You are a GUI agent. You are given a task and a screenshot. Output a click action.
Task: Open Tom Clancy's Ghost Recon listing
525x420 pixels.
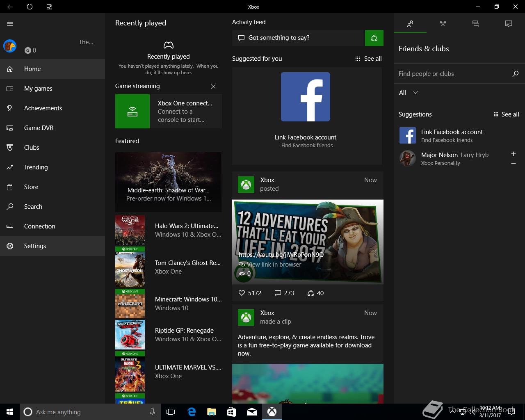(x=169, y=267)
